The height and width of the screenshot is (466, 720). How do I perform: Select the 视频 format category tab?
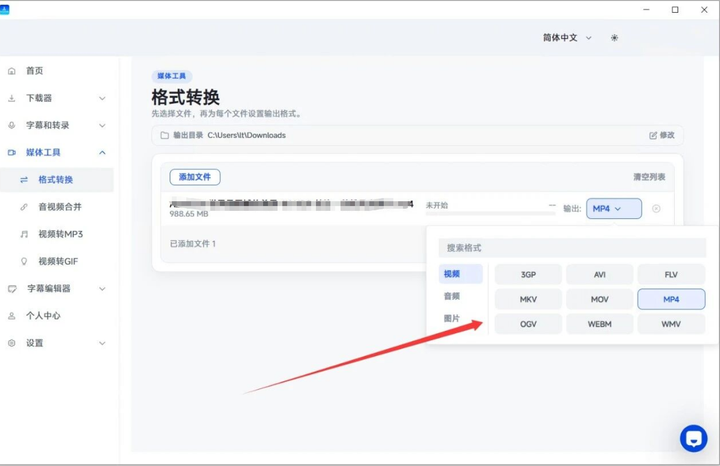click(x=461, y=274)
